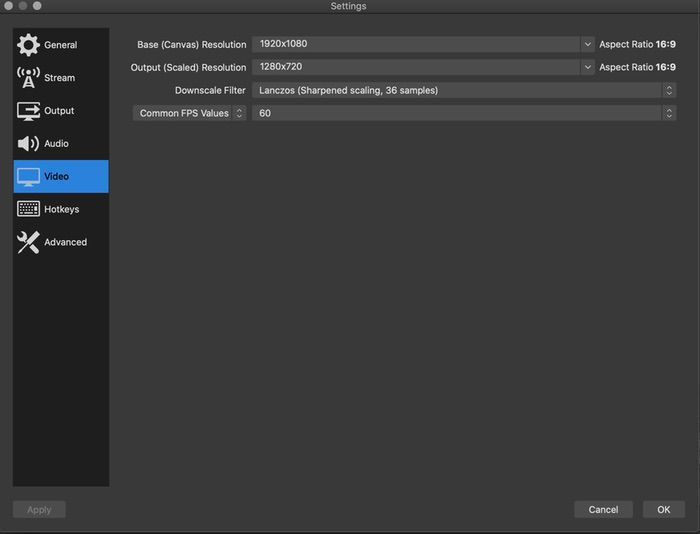Click the 1920x1080 base resolution field
Viewport: 700px width, 534px height.
coord(416,44)
